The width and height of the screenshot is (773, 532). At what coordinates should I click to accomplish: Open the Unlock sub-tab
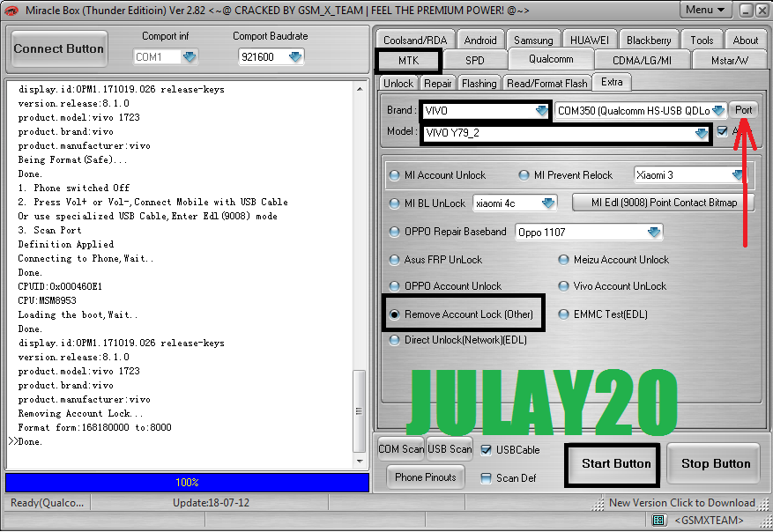[x=398, y=84]
